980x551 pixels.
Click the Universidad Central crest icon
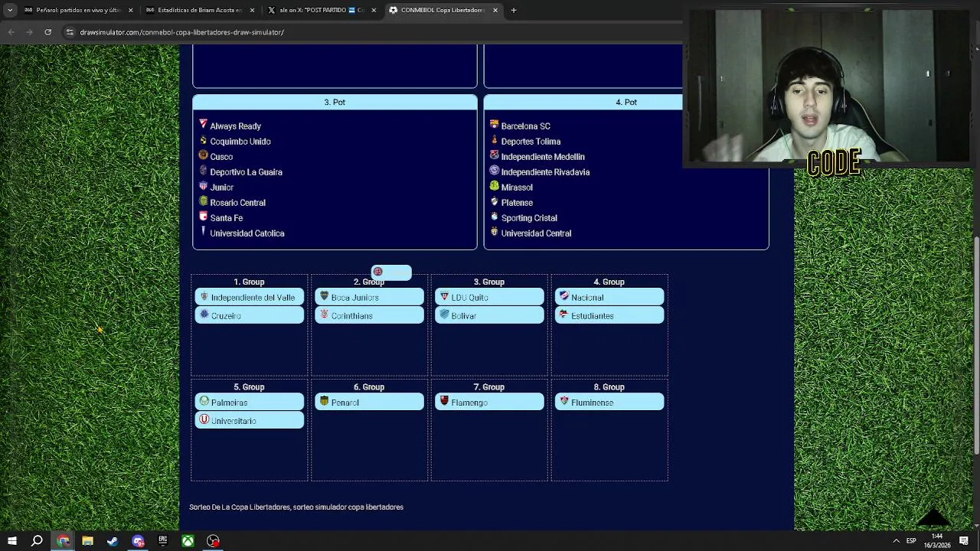(x=494, y=232)
